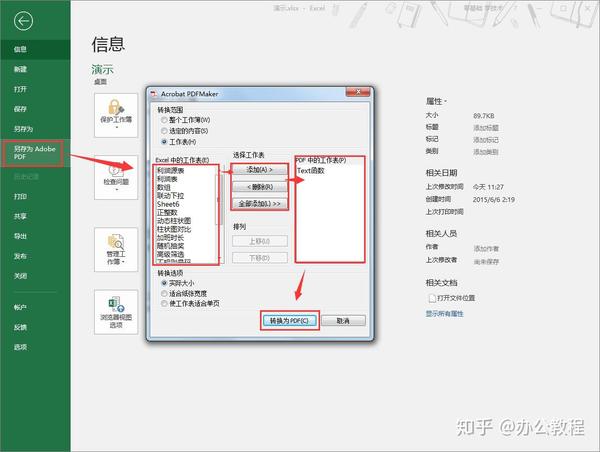Image resolution: width=600 pixels, height=452 pixels.
Task: Expand the 属性 dropdown header
Action: [437, 101]
